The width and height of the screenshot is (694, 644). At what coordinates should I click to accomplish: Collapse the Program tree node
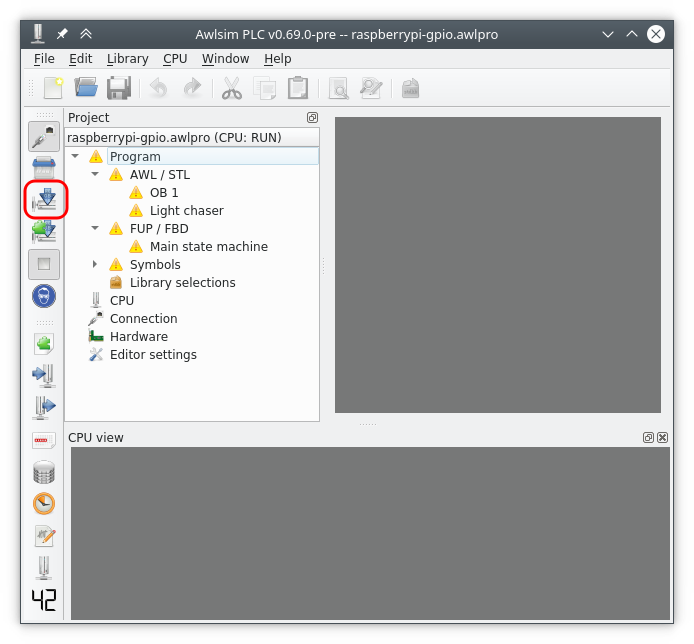75,156
